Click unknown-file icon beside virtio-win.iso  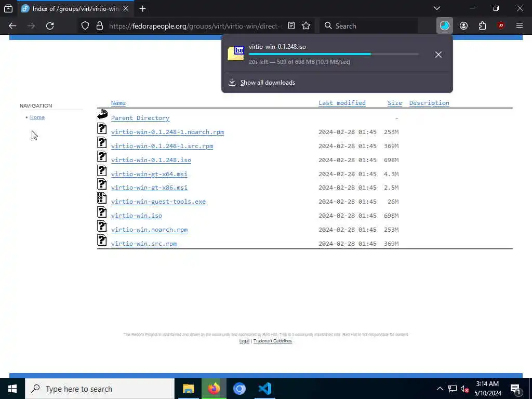[x=102, y=212]
